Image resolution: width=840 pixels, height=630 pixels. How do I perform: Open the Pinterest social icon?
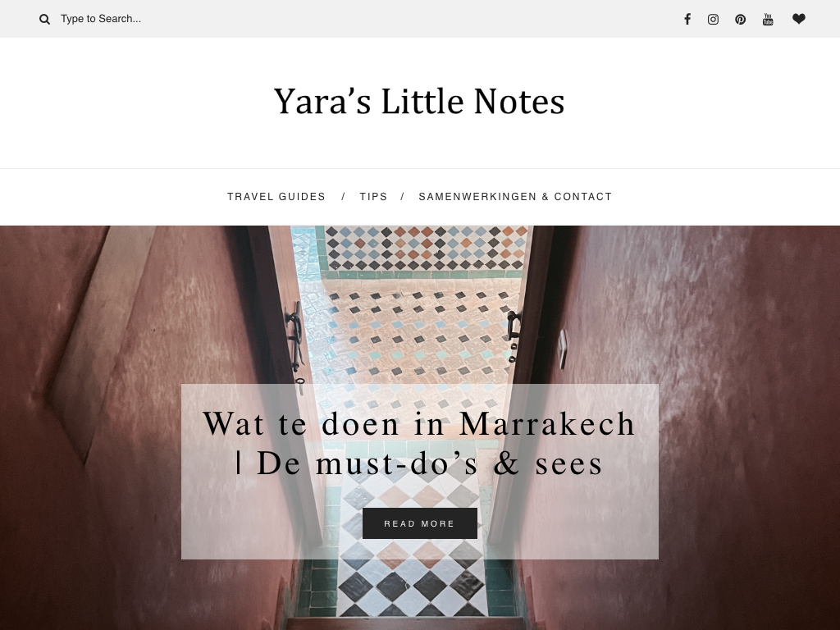click(741, 20)
